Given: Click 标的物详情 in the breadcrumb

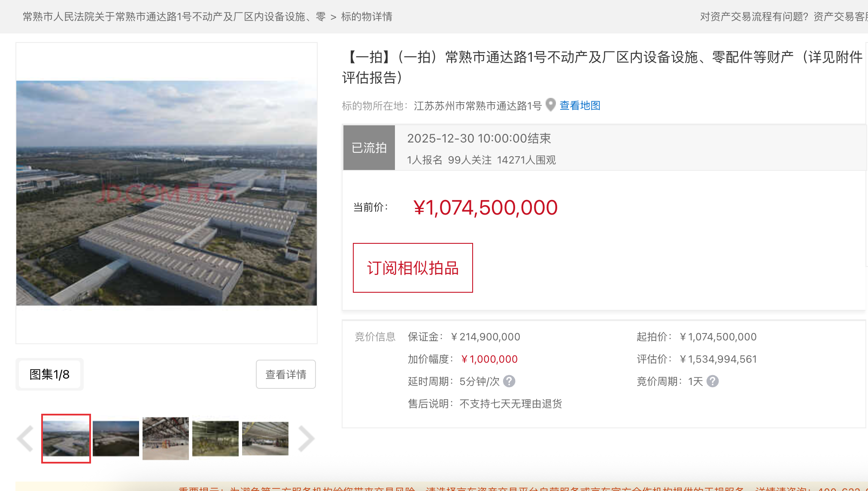Looking at the screenshot, I should pos(367,17).
